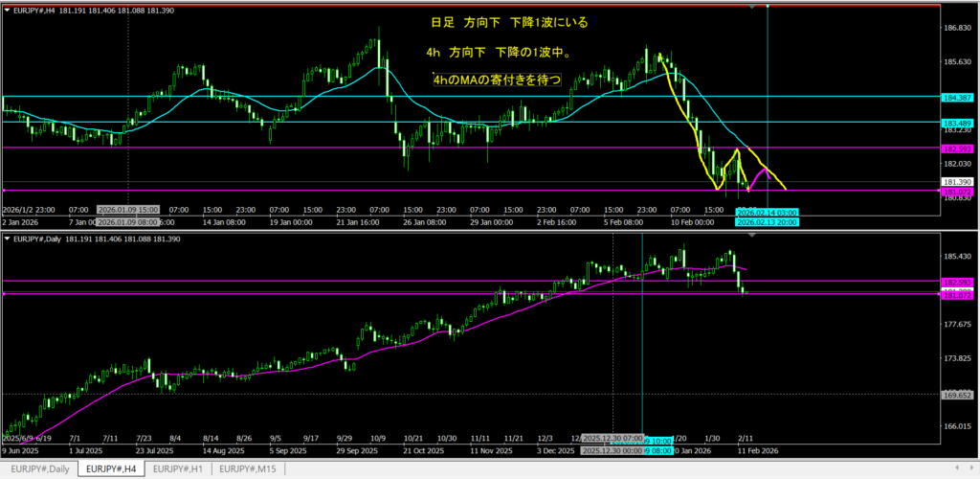Click the magenta 182.593 price label on H4
The image size is (980, 479).
(x=957, y=148)
